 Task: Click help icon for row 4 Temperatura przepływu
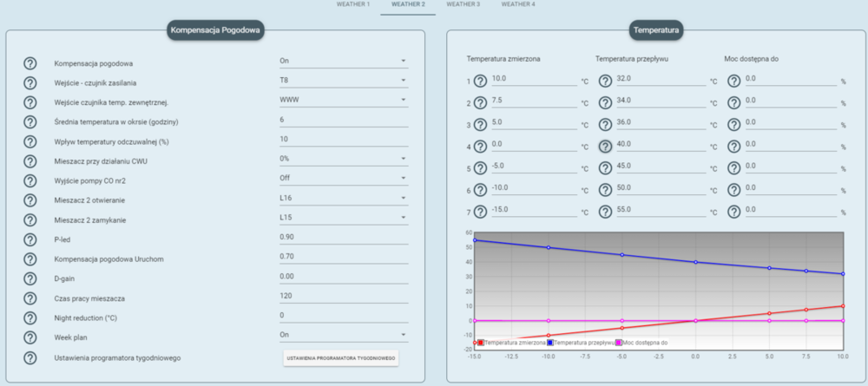605,146
